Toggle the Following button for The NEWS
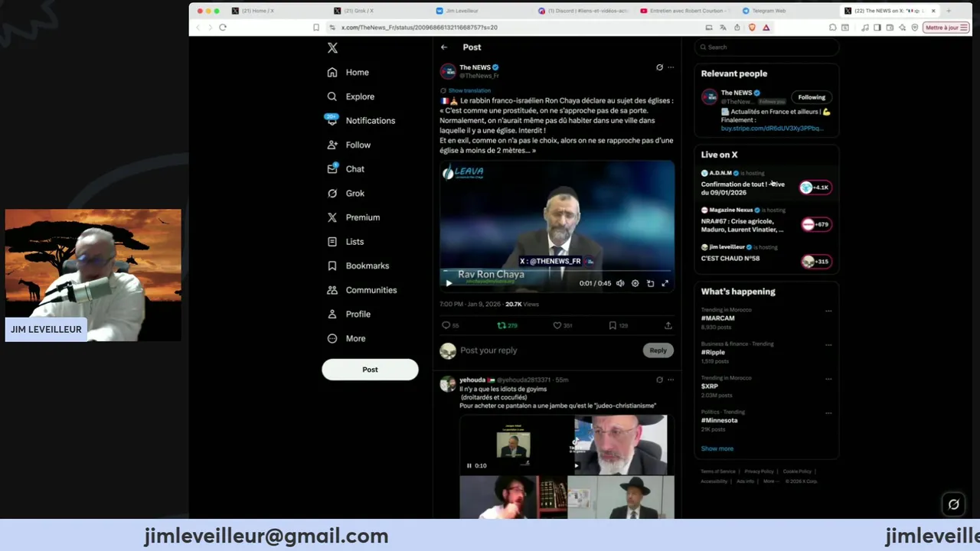 [812, 97]
